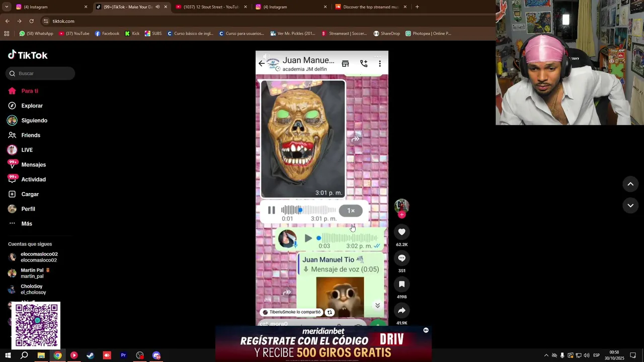Close the TikTok browser tab
Viewport: 644px width, 362px height.
click(166, 7)
